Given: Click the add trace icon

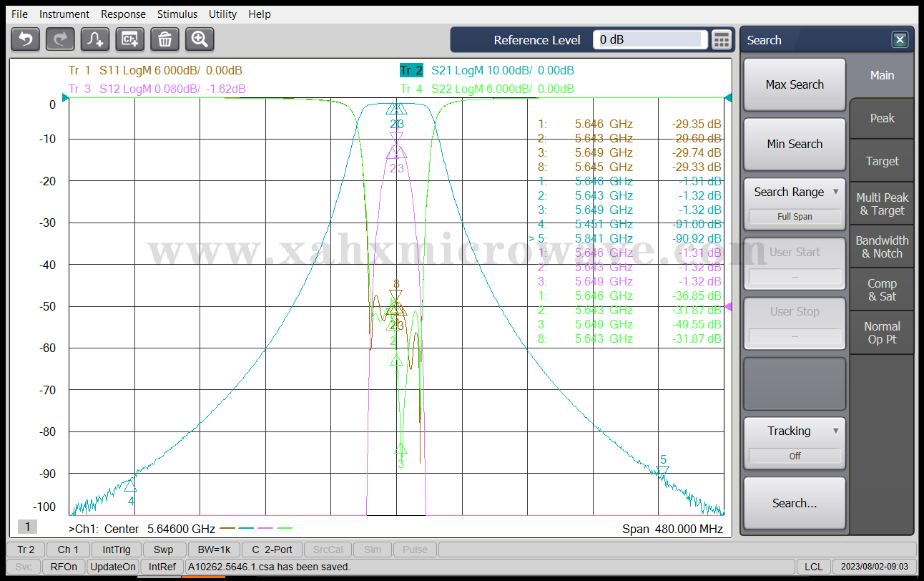Looking at the screenshot, I should click(95, 39).
